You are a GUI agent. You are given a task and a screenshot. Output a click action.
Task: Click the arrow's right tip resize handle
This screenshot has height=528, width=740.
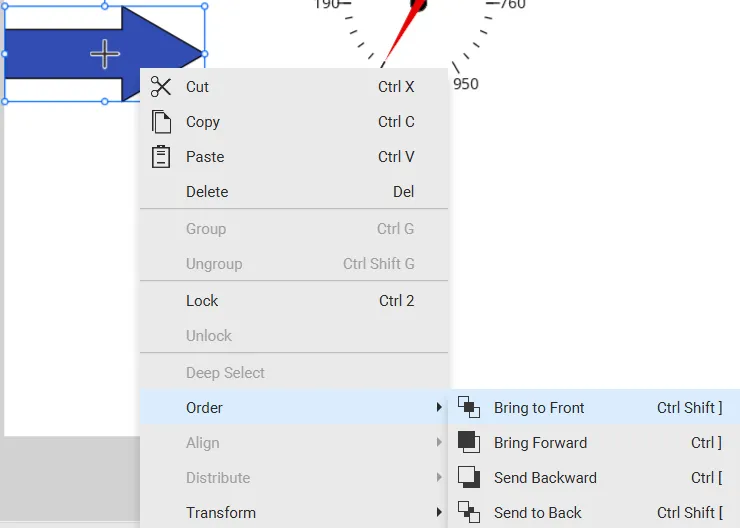[205, 54]
